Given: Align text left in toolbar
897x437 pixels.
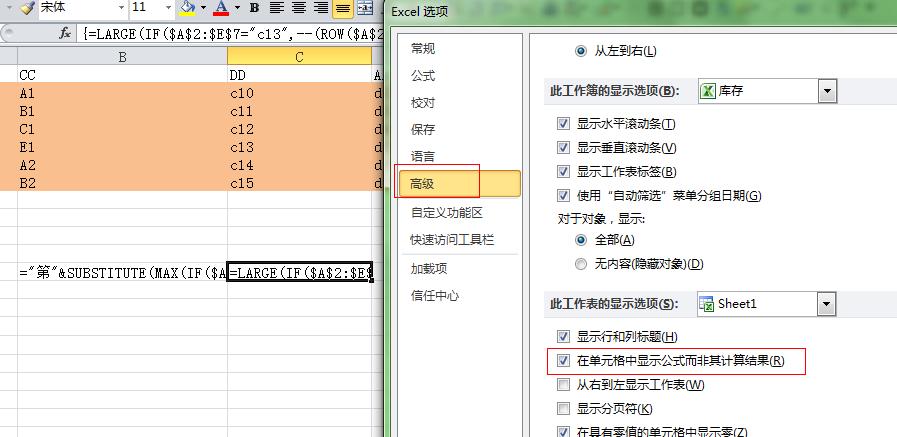Looking at the screenshot, I should [277, 7].
